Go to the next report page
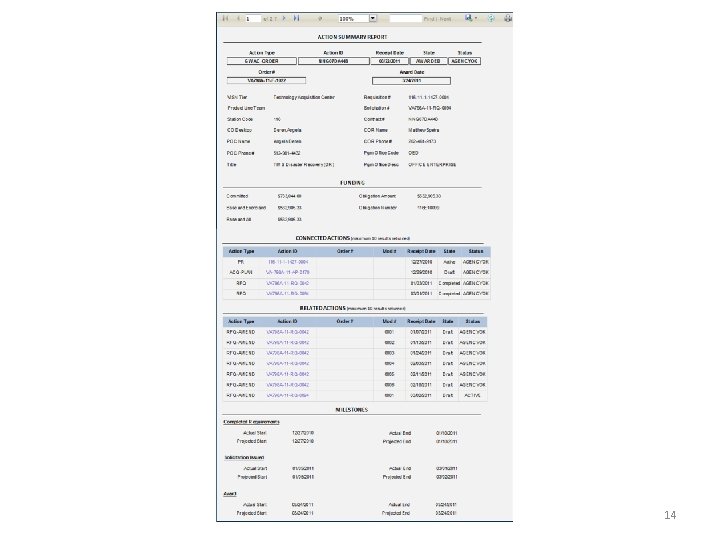 (x=284, y=18)
